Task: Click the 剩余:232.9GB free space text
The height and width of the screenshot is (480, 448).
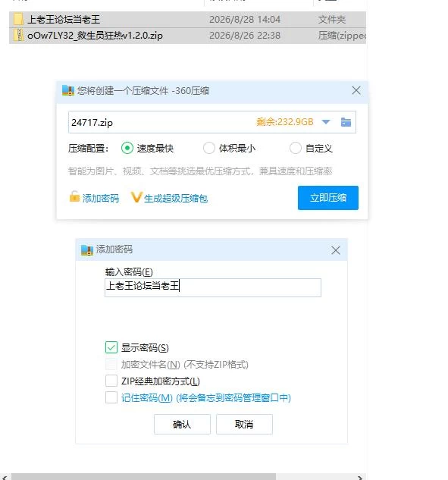Action: tap(284, 122)
